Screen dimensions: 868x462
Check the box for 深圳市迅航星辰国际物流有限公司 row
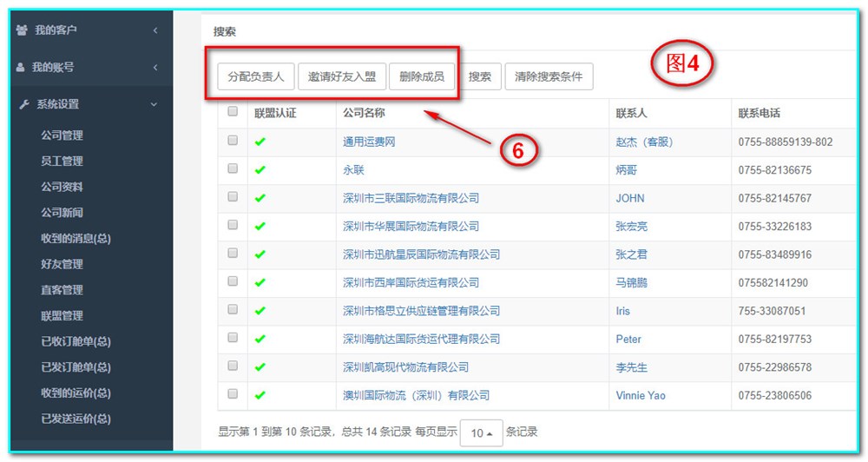point(233,253)
